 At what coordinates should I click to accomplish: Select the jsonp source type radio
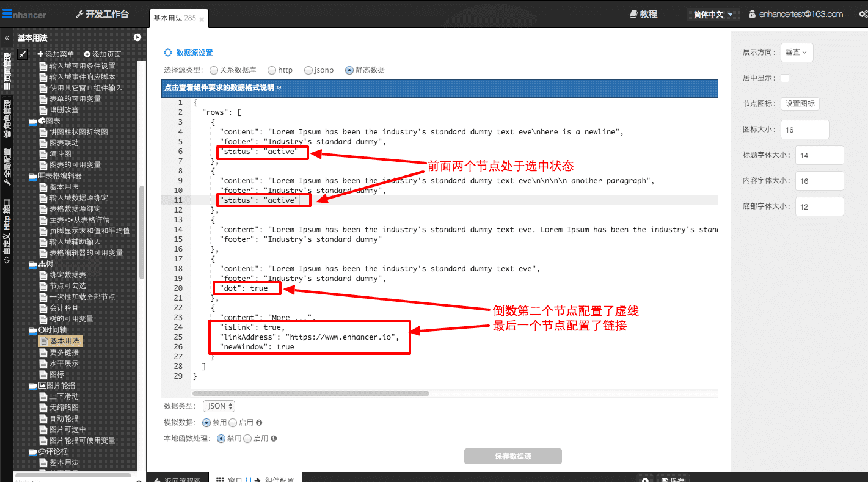(x=308, y=70)
